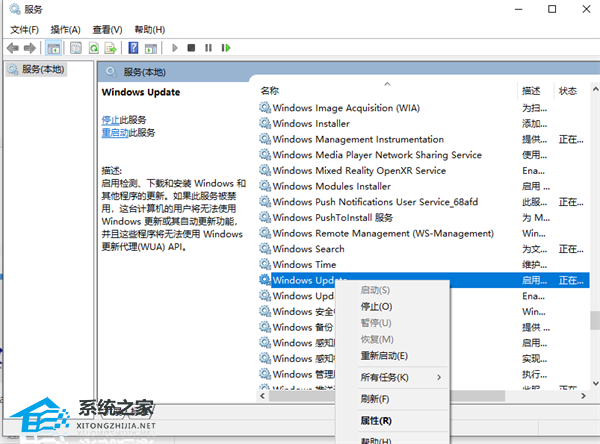
Task: Click the stop service square icon
Action: tap(191, 47)
